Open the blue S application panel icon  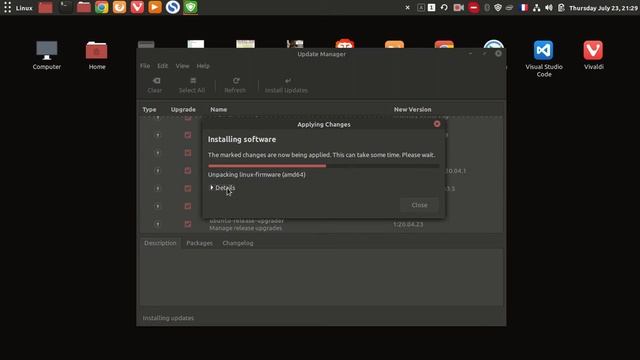tap(173, 7)
